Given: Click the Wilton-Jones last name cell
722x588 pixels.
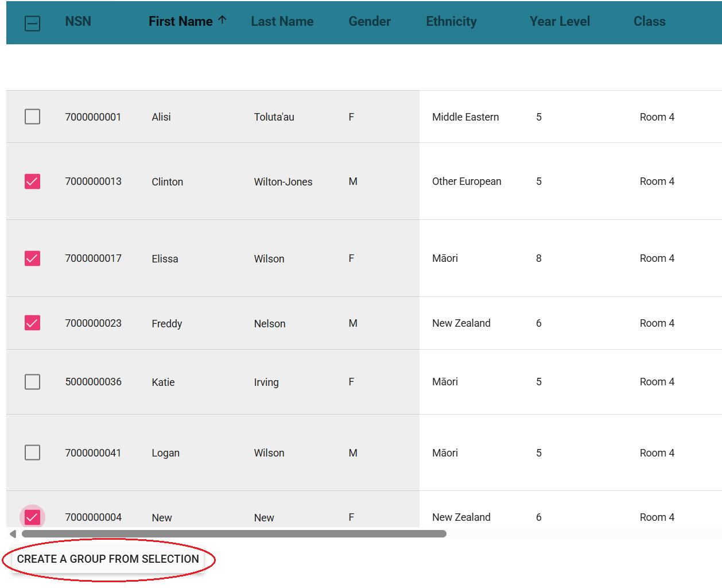Looking at the screenshot, I should [283, 182].
